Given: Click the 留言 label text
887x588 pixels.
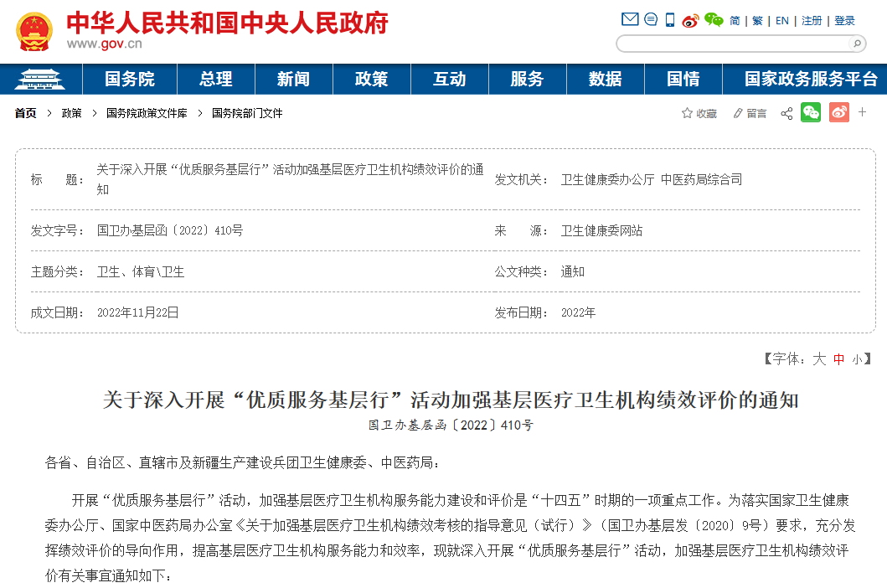Looking at the screenshot, I should tap(756, 114).
